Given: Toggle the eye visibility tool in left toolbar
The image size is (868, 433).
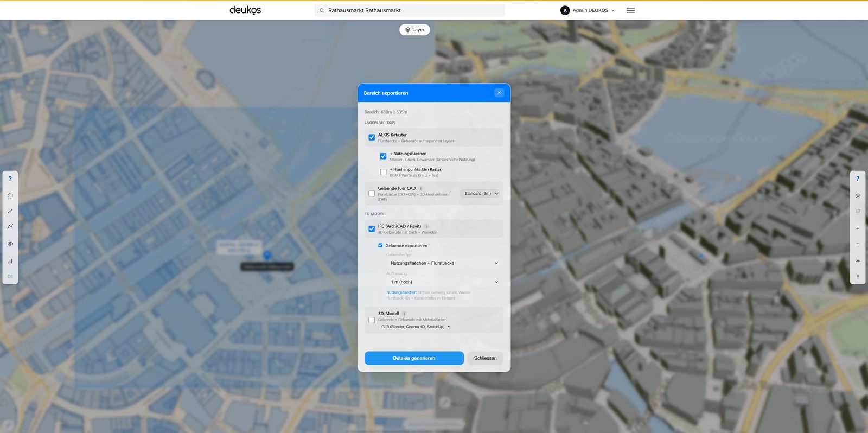Looking at the screenshot, I should click(10, 244).
